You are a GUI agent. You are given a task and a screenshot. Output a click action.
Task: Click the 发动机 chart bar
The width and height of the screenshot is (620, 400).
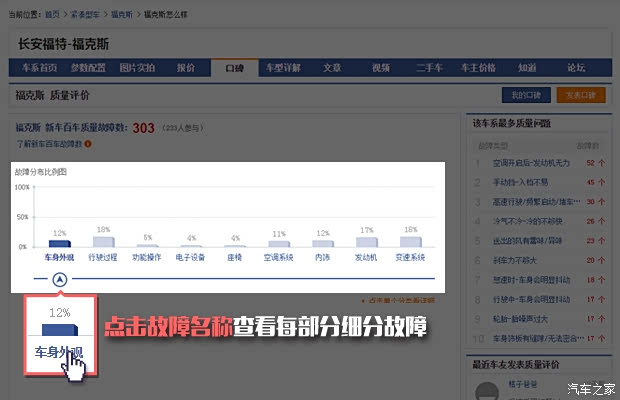click(367, 242)
